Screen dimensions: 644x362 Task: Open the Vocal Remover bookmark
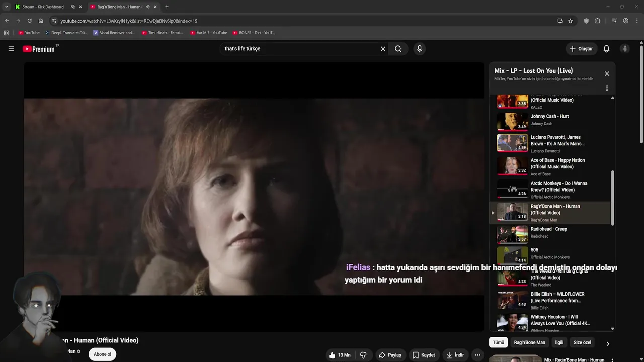pos(114,33)
